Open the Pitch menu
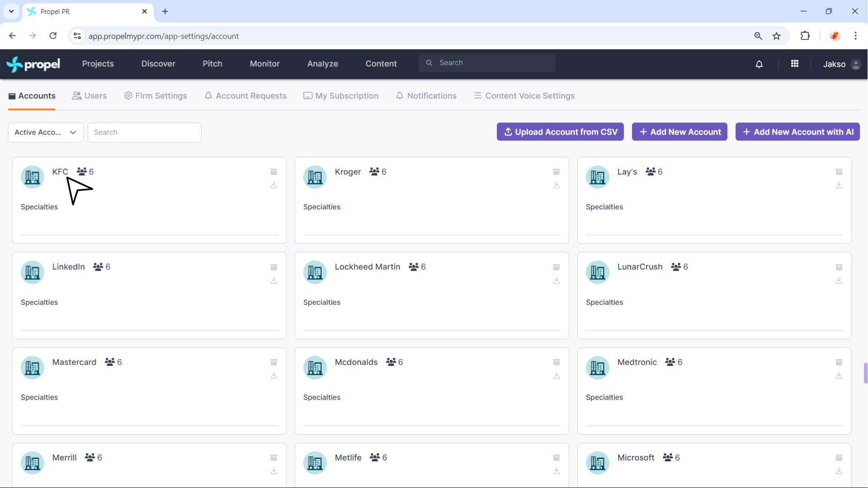The image size is (868, 488). [x=212, y=64]
